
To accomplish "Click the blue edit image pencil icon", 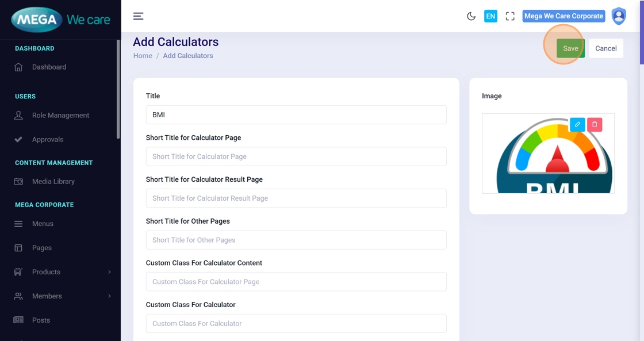I will [x=577, y=125].
